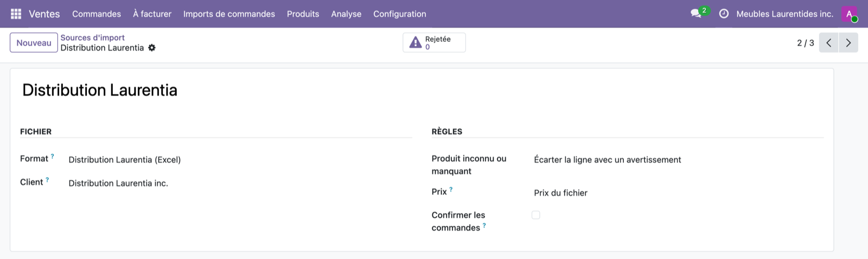Viewport: 868px width, 259px height.
Task: Open the gear actions menu beside Distribution Laurentia
Action: [152, 48]
